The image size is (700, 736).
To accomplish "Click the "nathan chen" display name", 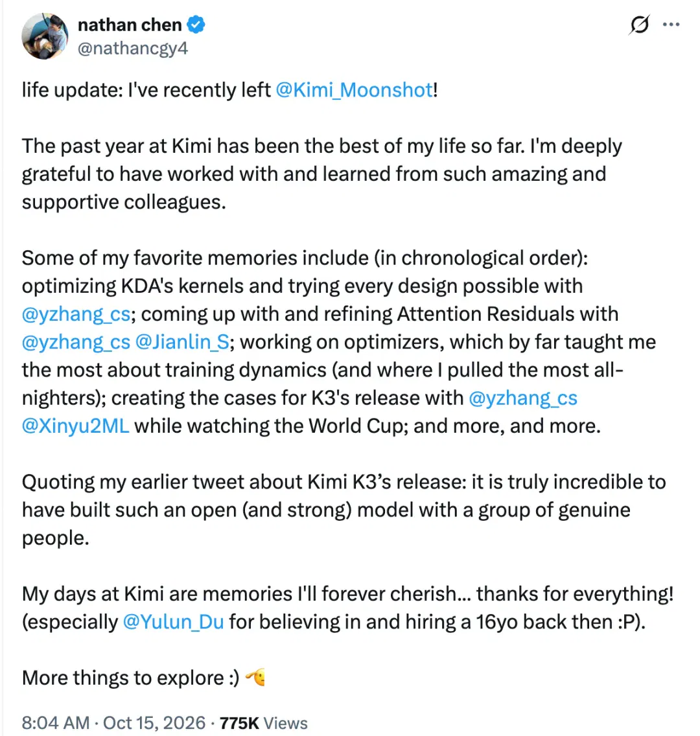I will (130, 25).
